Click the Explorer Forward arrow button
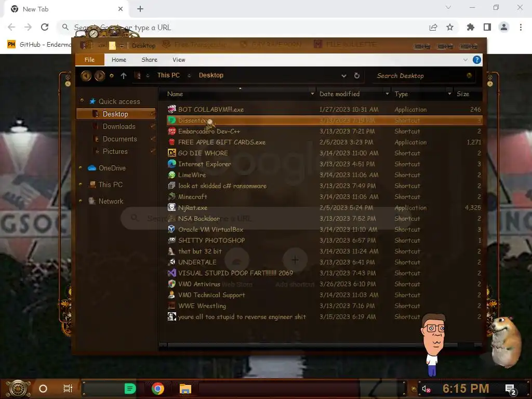Viewport: 532px width, 399px height. [99, 75]
